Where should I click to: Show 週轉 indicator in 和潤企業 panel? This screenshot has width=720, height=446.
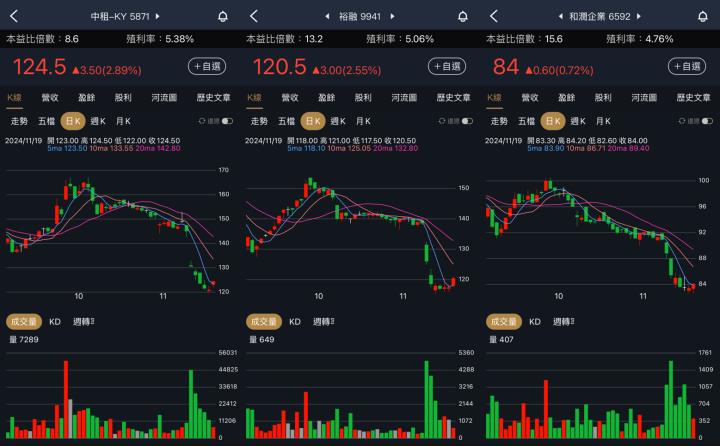point(564,322)
